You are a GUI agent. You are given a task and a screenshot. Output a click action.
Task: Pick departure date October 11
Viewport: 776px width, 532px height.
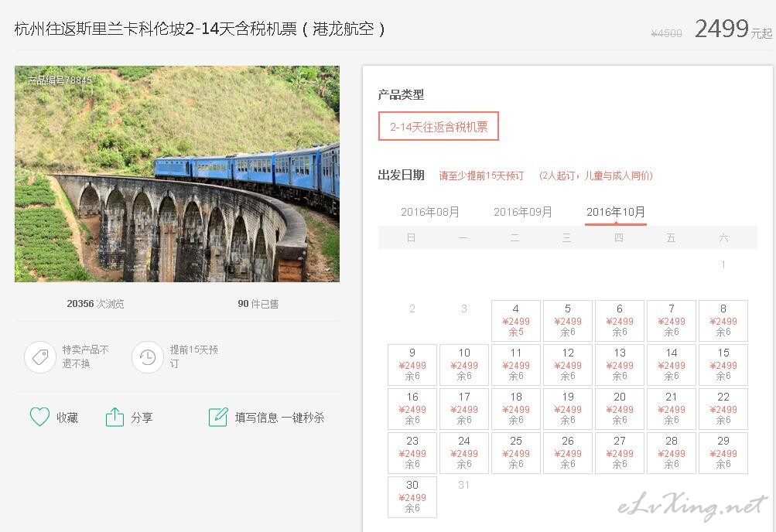(x=516, y=364)
